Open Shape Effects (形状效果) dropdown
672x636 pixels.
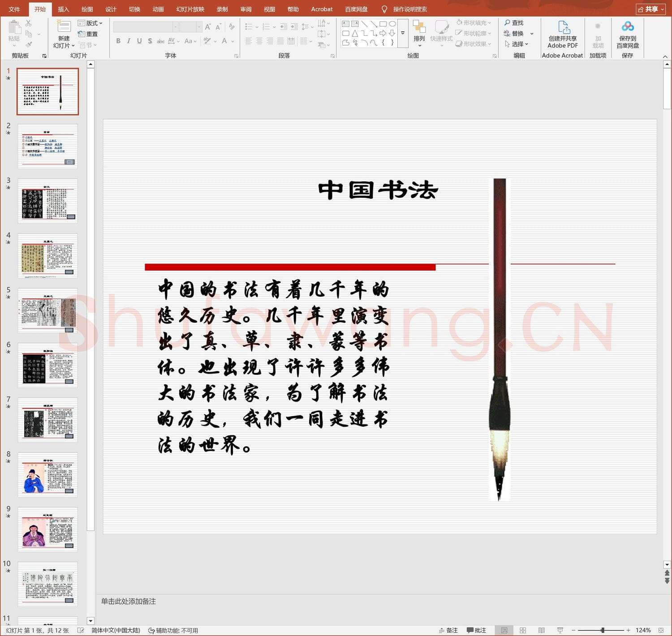(x=474, y=44)
